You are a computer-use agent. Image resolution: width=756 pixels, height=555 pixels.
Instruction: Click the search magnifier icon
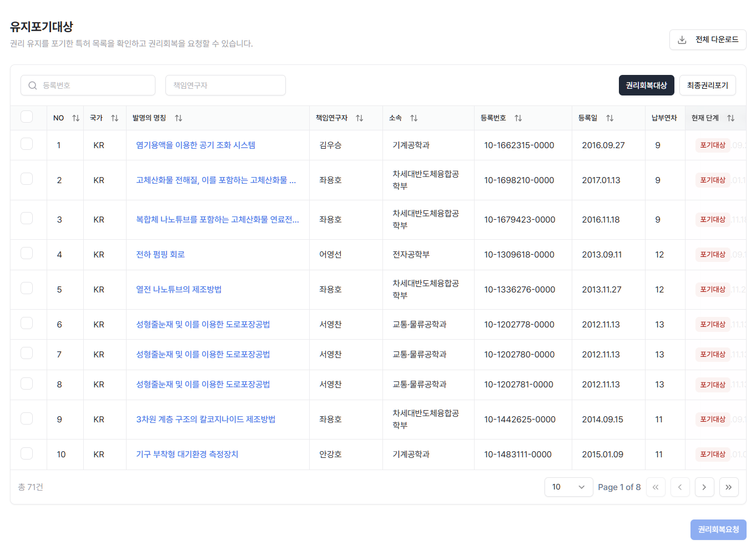[x=32, y=85]
